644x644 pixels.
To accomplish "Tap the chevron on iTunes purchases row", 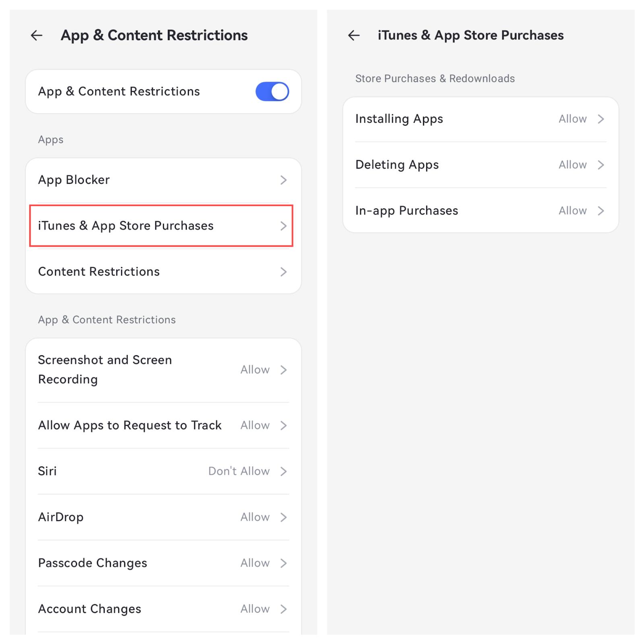I will 283,226.
